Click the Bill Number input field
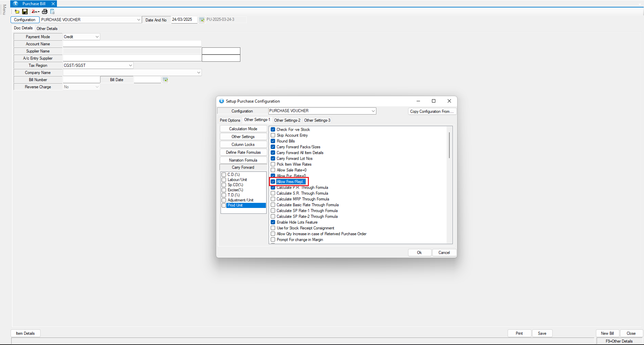644x345 pixels. tap(81, 80)
